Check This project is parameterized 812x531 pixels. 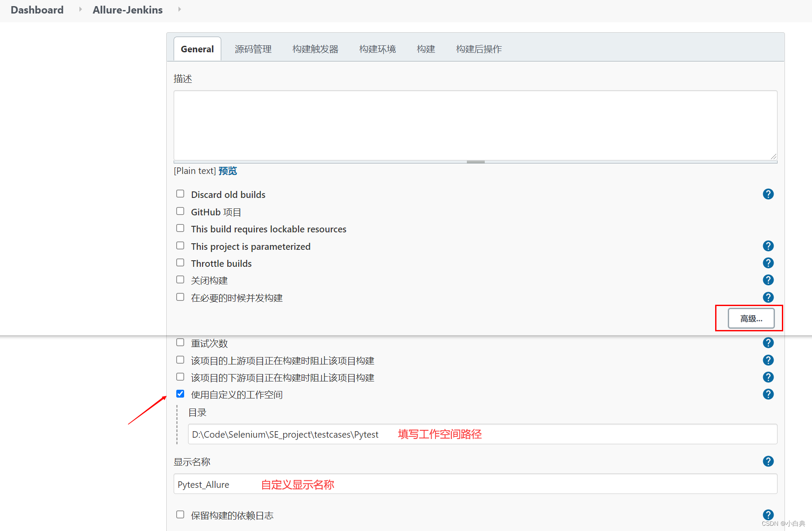point(180,245)
